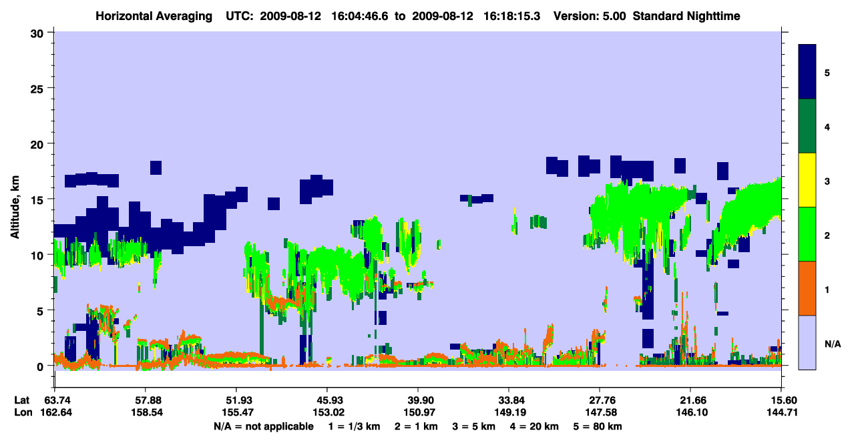Click the colorbar label N/A

click(x=832, y=344)
